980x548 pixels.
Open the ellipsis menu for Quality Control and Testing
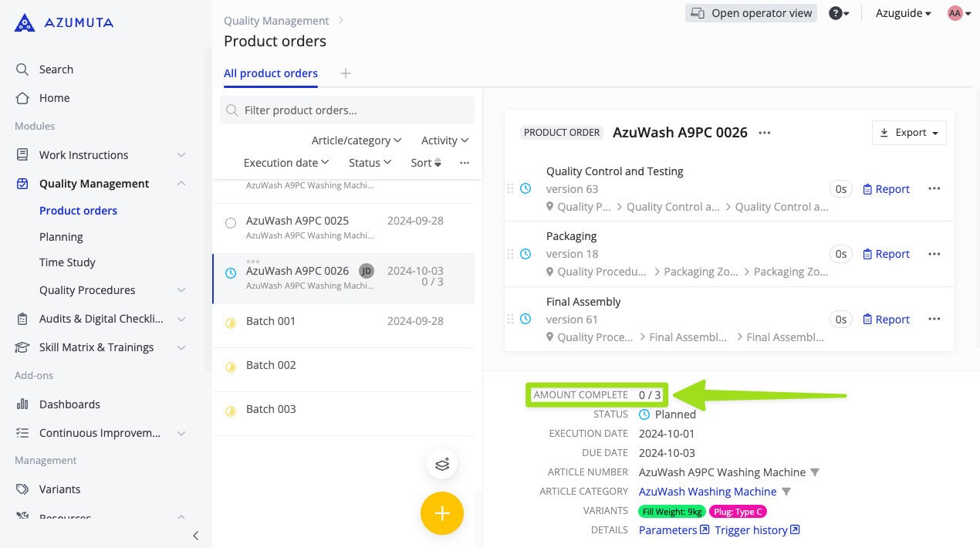pyautogui.click(x=934, y=188)
